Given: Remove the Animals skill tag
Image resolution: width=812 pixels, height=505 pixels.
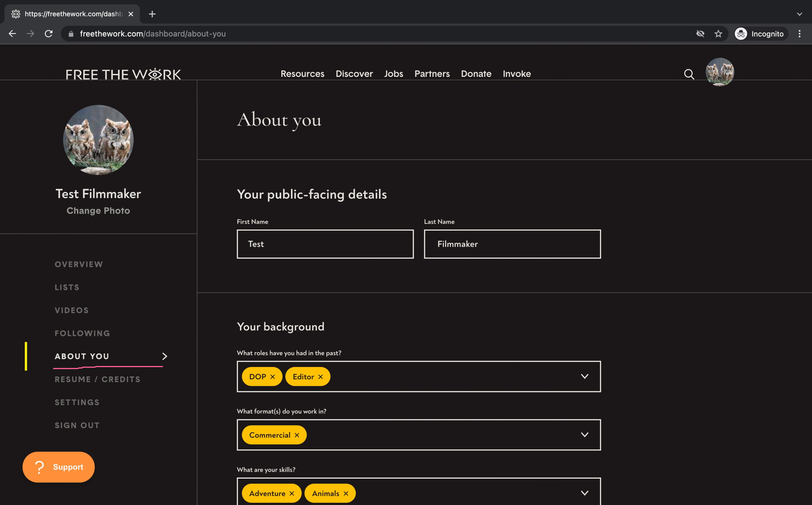Looking at the screenshot, I should [x=346, y=494].
